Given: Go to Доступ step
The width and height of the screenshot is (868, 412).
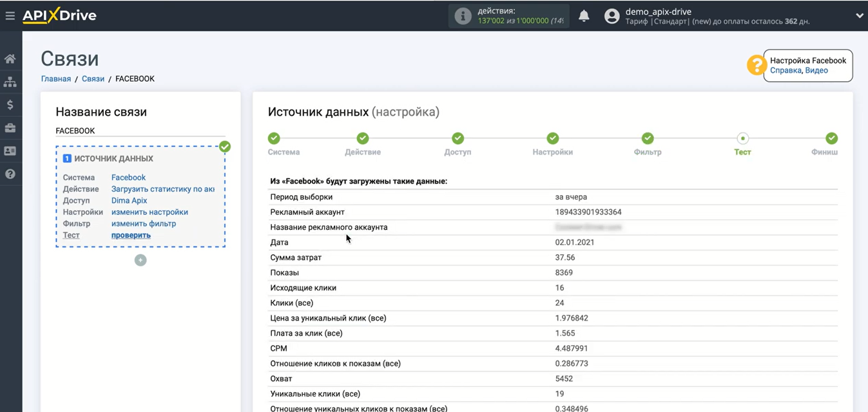Looking at the screenshot, I should (x=458, y=153).
